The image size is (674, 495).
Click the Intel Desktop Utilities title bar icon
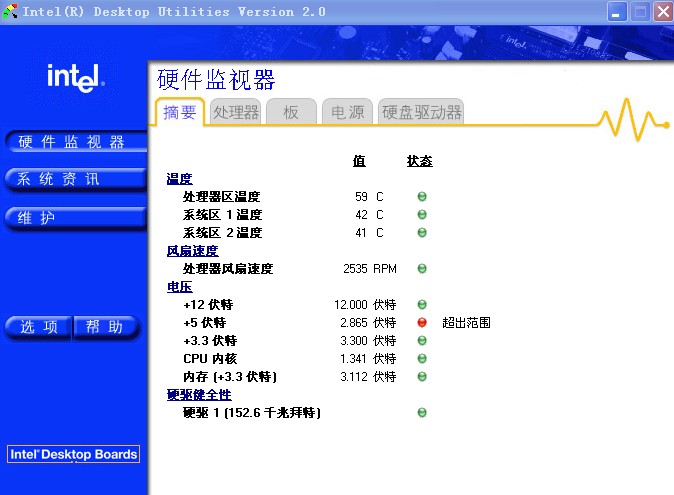[x=10, y=12]
